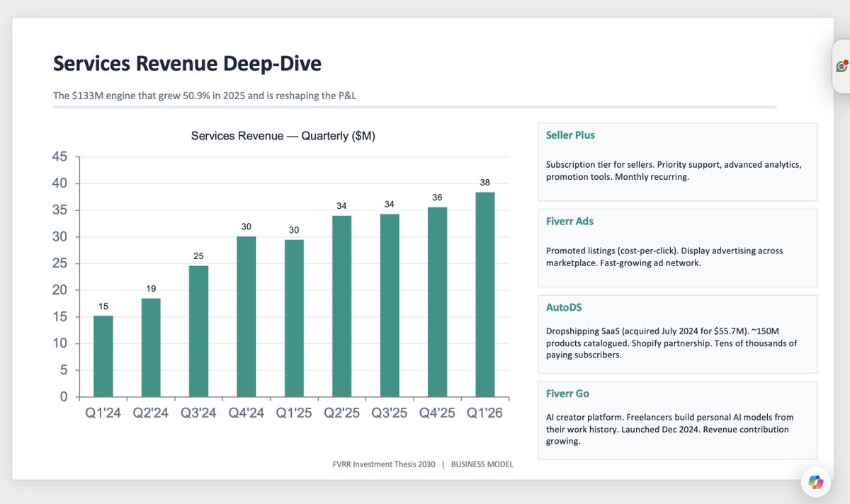Click the x-axis label Q1'24
This screenshot has height=504, width=850.
[103, 413]
